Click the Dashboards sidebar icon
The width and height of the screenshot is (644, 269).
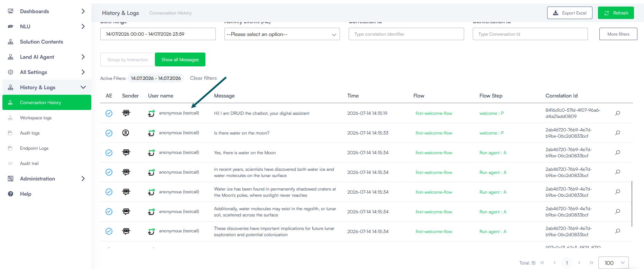pyautogui.click(x=11, y=11)
